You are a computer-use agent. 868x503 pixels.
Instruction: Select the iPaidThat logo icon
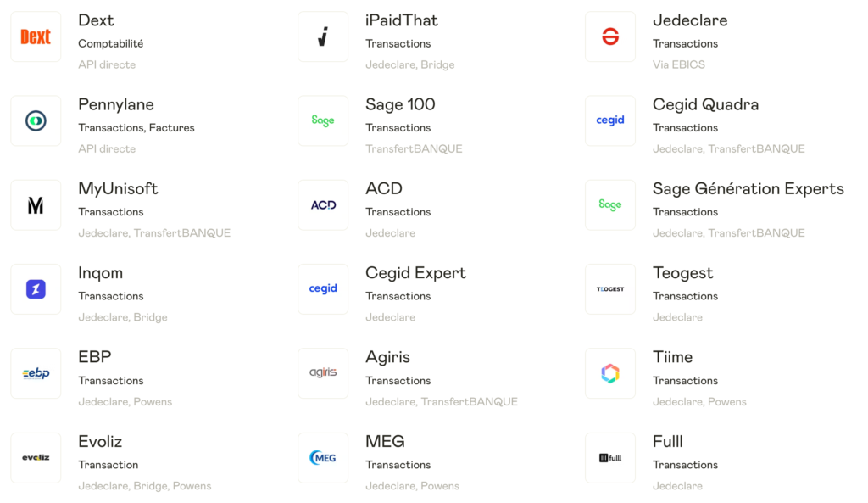[323, 36]
